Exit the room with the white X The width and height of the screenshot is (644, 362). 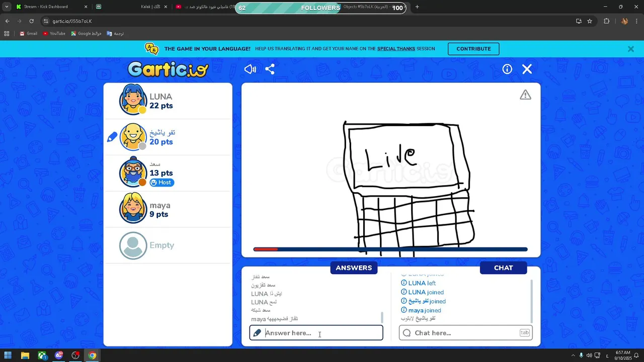tap(527, 69)
